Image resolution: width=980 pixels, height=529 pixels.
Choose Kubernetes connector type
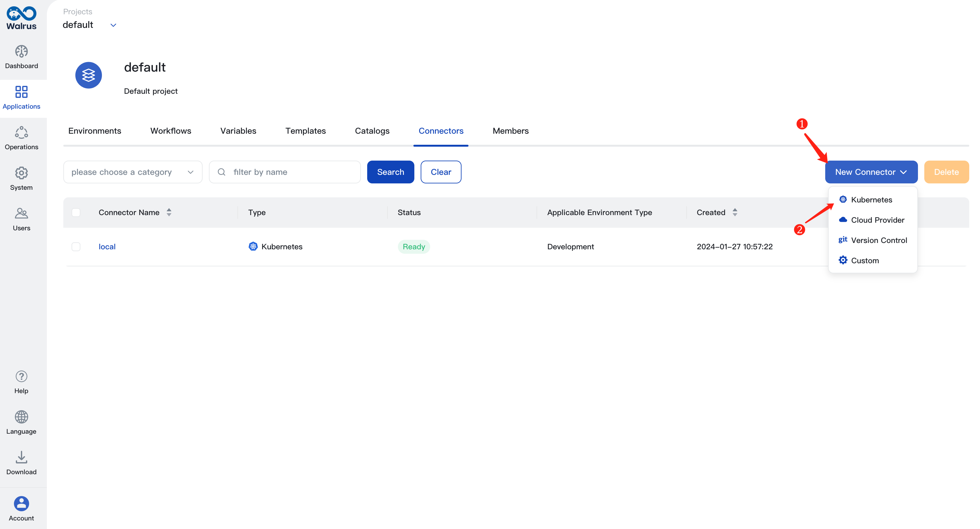(873, 200)
